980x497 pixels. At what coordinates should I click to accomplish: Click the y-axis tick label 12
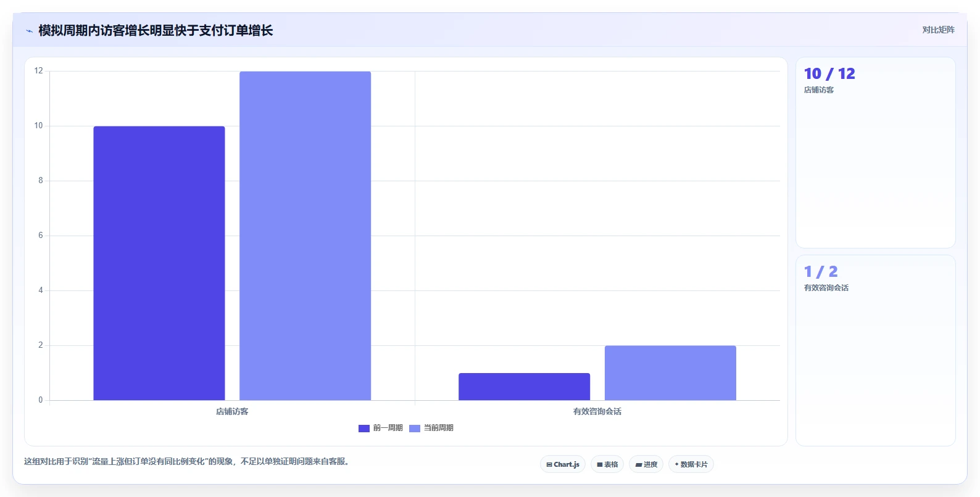pyautogui.click(x=39, y=71)
